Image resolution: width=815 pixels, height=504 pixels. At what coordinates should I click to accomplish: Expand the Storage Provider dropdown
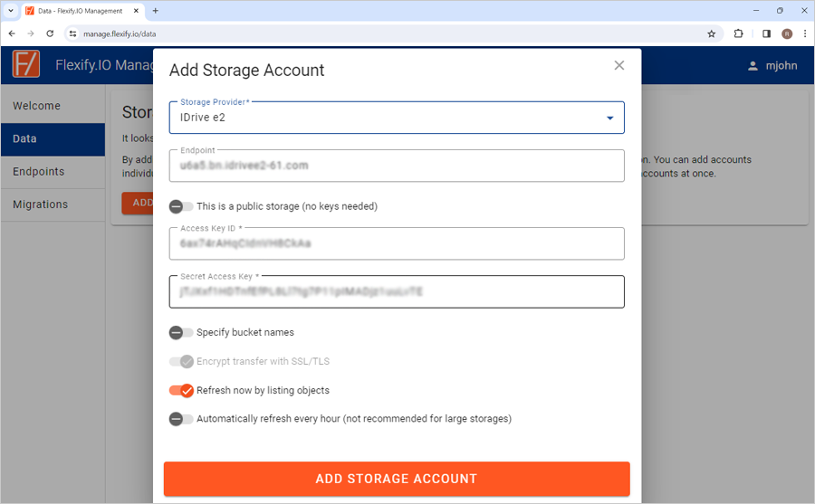pos(397,118)
